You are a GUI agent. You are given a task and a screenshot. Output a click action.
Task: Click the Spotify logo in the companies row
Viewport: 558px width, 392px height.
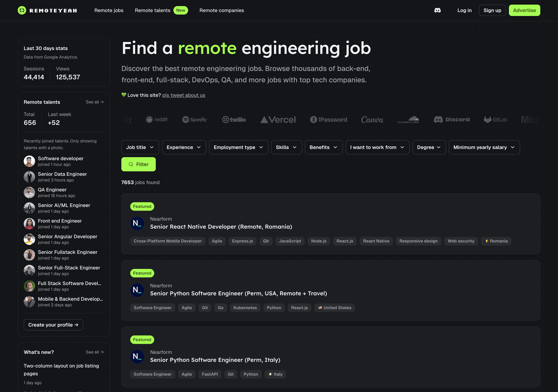pos(195,119)
